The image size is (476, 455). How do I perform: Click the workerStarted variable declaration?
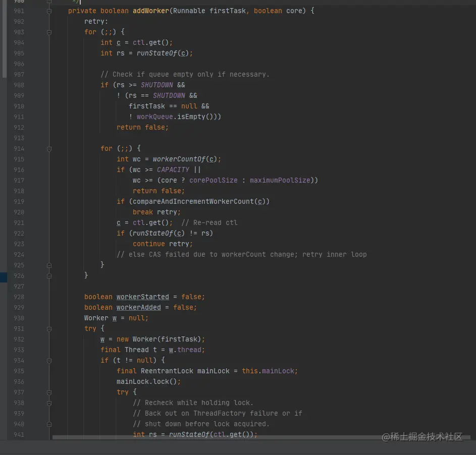[143, 297]
